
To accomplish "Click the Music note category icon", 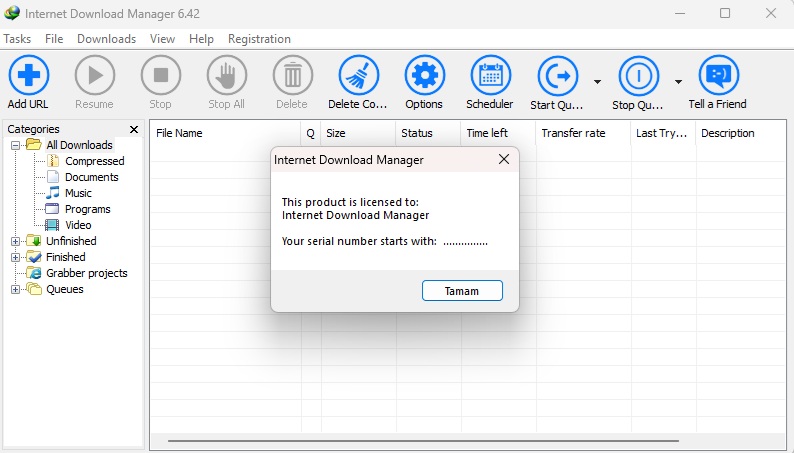I will click(53, 193).
